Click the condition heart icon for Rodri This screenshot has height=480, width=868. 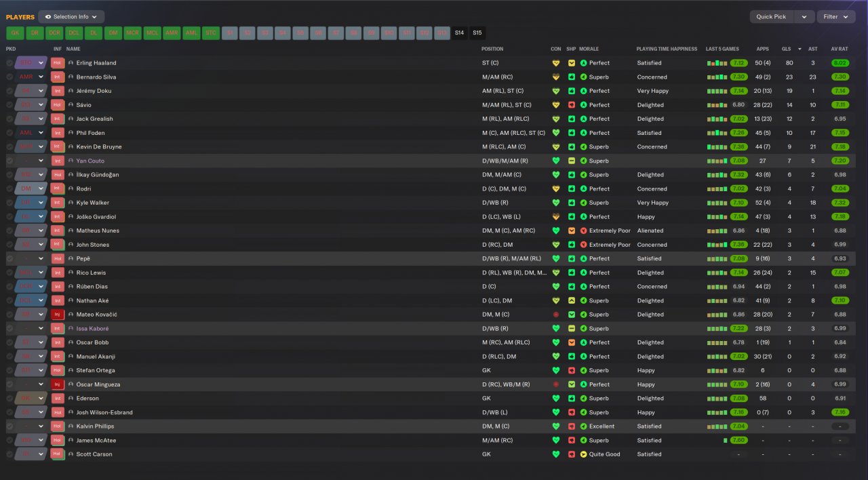click(x=556, y=189)
